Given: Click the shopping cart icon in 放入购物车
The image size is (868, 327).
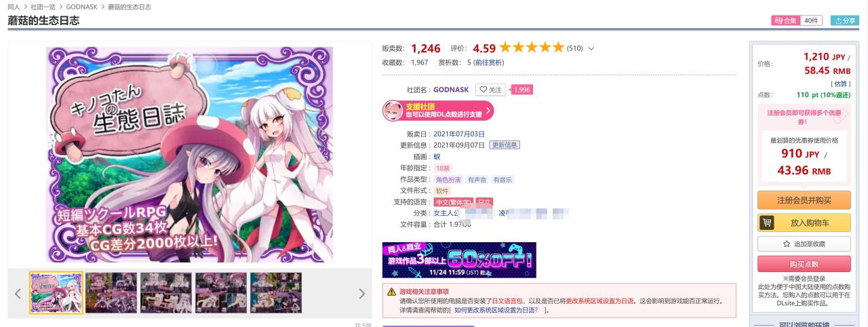Looking at the screenshot, I should point(768,222).
